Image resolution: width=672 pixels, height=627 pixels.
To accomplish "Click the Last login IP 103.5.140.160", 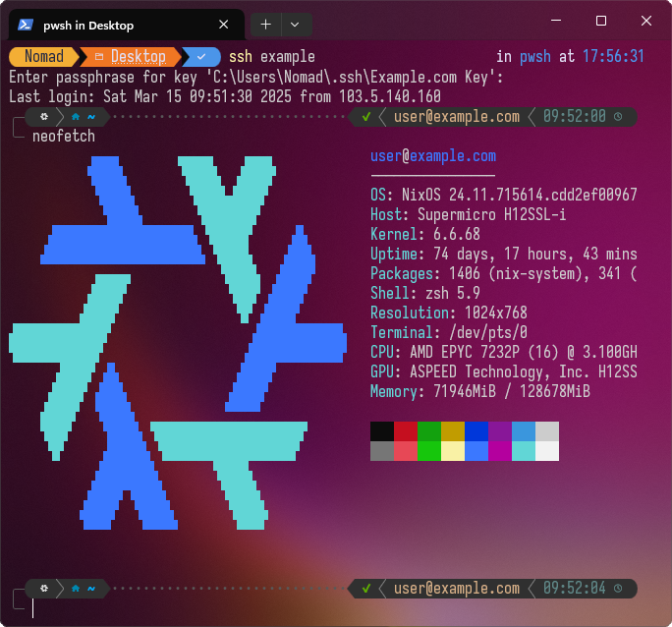I will point(390,96).
